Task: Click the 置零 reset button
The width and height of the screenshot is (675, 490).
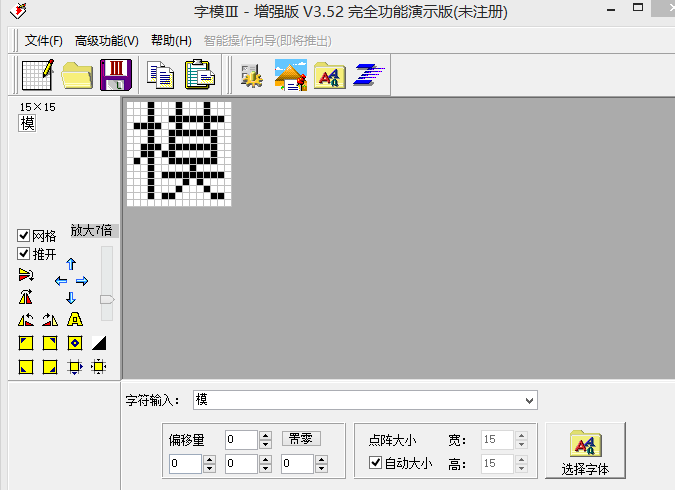Action: [301, 439]
